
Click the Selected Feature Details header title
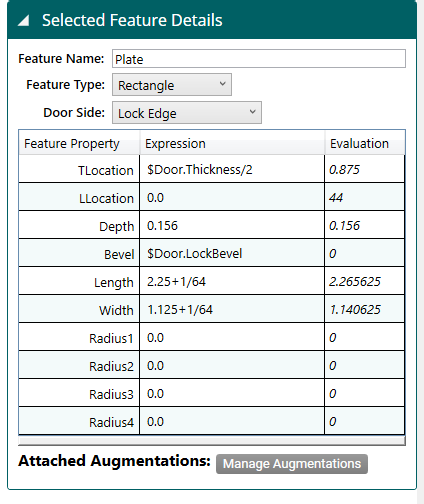(132, 20)
